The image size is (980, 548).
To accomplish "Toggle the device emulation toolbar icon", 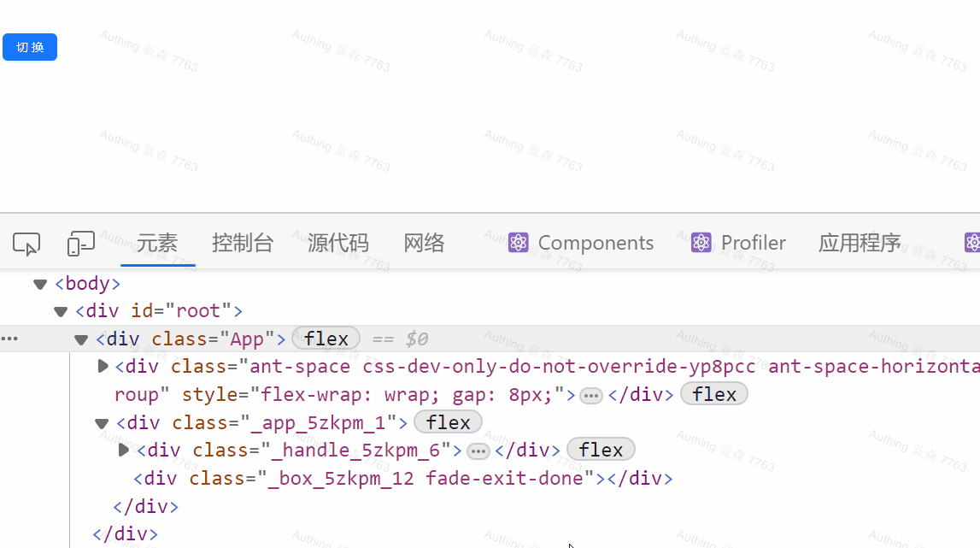I will point(80,244).
